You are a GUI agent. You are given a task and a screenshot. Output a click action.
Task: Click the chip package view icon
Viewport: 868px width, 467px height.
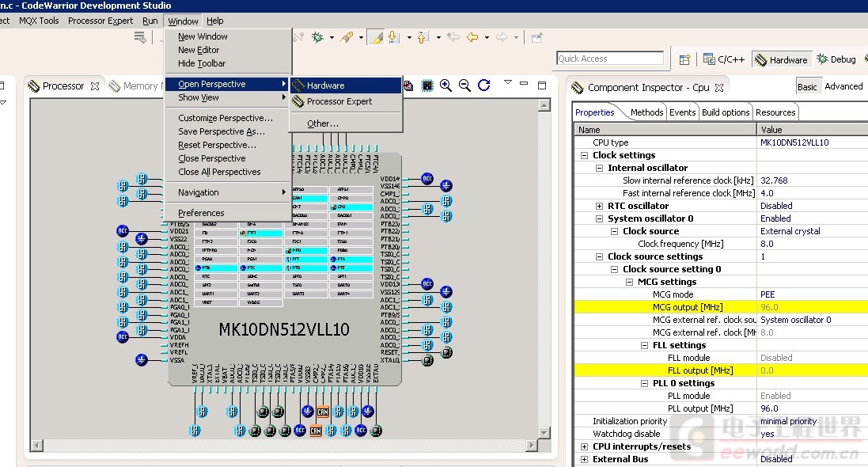pyautogui.click(x=427, y=85)
